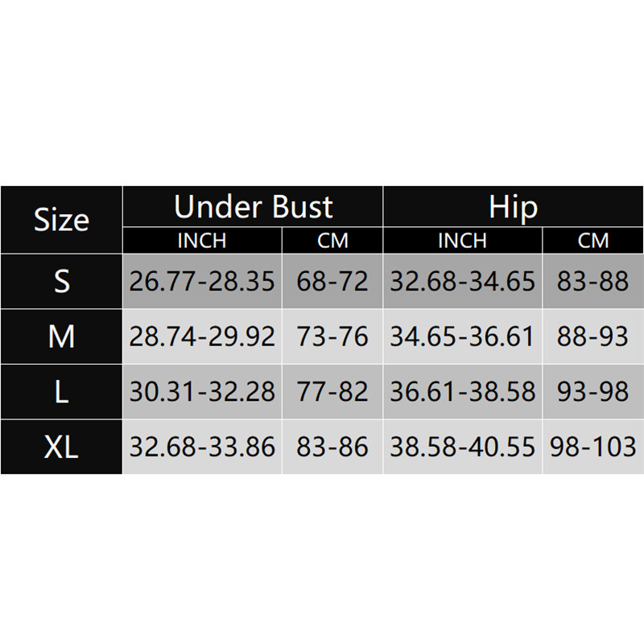Screen dimensions: 644x644
Task: Click the Size header cell
Action: tap(61, 220)
